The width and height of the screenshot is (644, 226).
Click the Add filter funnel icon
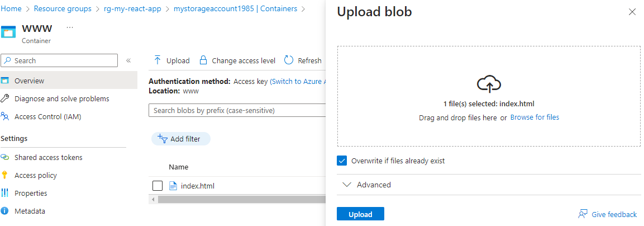163,139
